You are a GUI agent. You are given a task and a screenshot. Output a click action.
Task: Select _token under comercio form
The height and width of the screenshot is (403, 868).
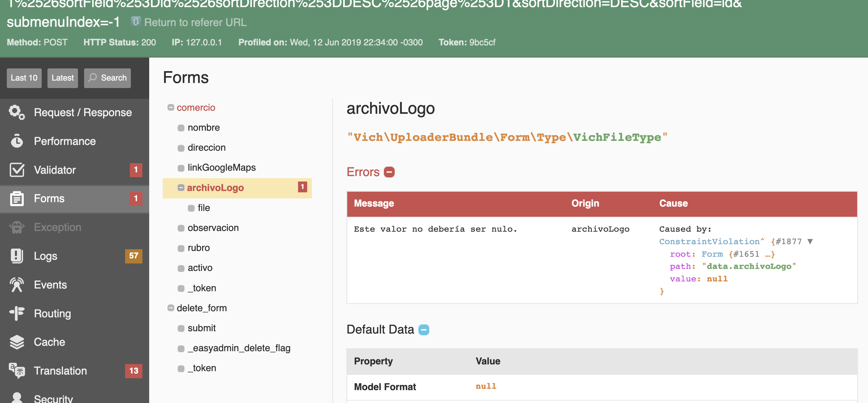tap(202, 288)
